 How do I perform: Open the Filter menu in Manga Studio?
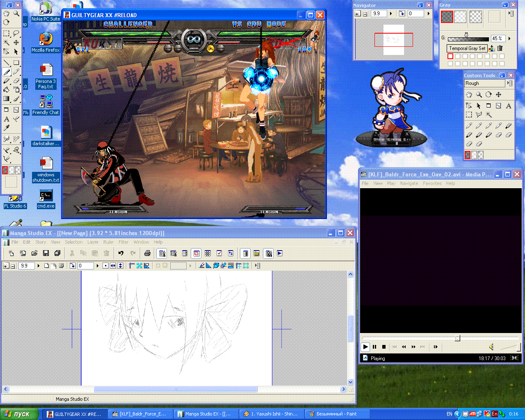(x=123, y=242)
